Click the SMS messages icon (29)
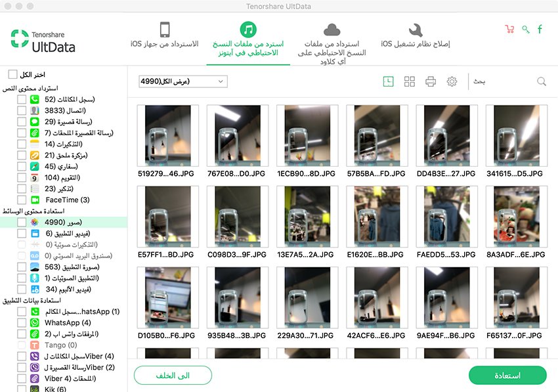The image size is (558, 392). point(35,121)
